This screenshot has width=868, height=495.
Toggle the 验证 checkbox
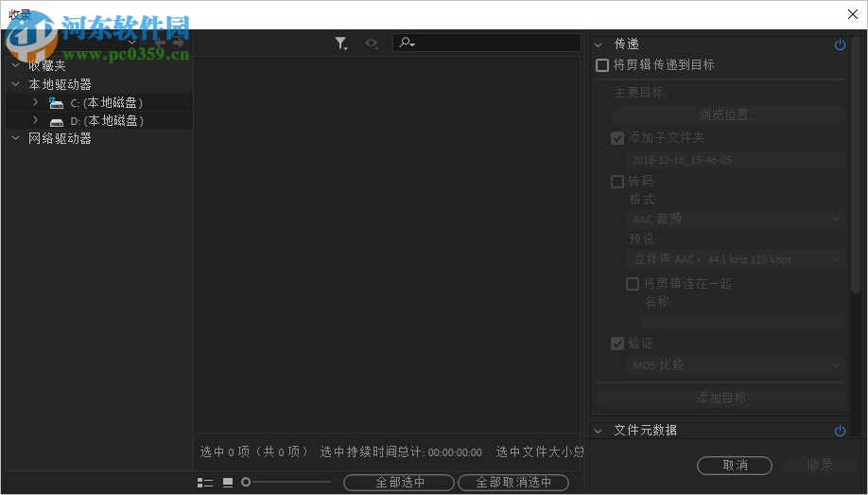point(617,344)
